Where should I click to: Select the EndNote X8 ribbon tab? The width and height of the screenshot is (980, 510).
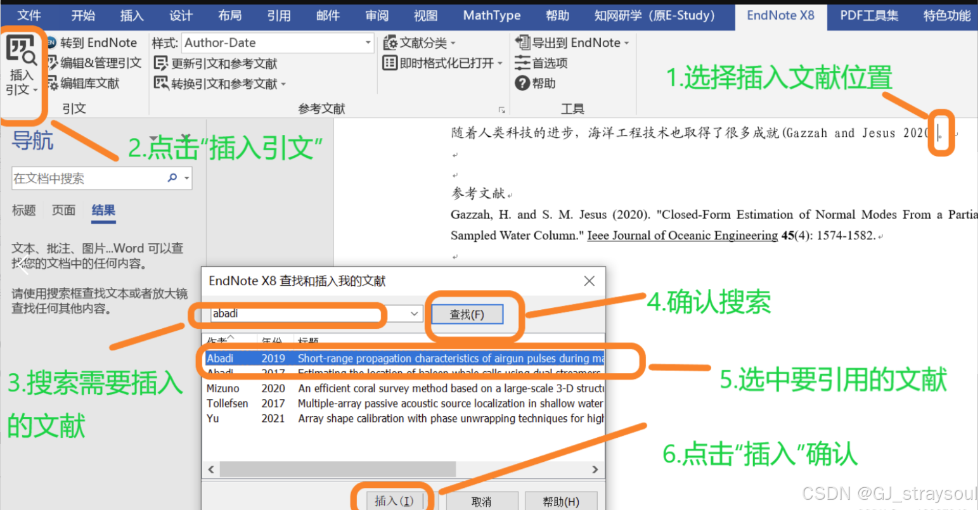pyautogui.click(x=780, y=16)
